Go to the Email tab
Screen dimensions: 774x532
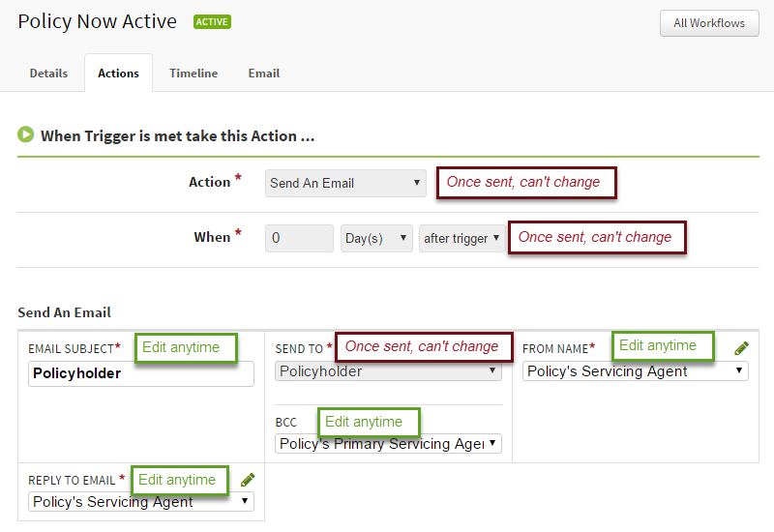coord(264,74)
